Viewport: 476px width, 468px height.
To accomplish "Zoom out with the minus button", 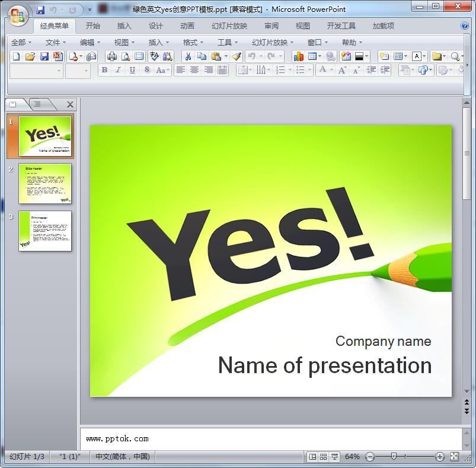I will pos(370,457).
